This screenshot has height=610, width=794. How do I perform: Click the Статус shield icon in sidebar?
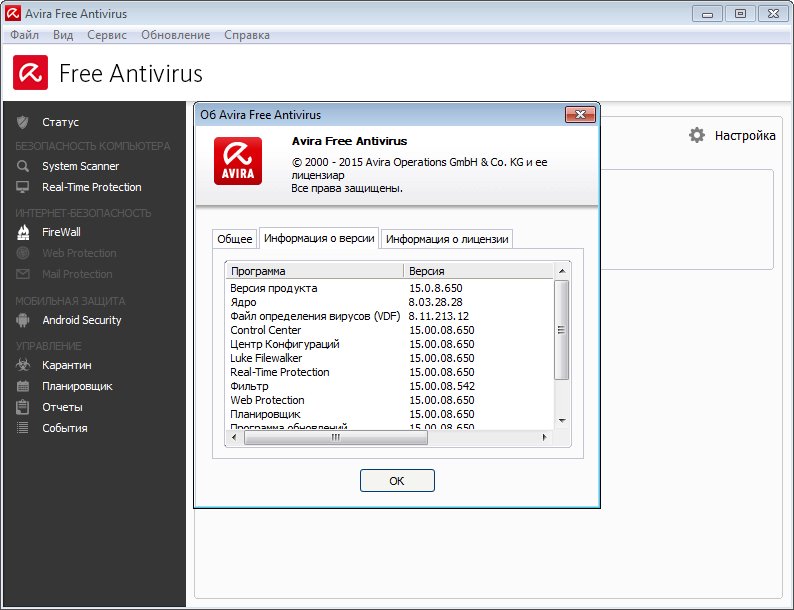(x=22, y=122)
